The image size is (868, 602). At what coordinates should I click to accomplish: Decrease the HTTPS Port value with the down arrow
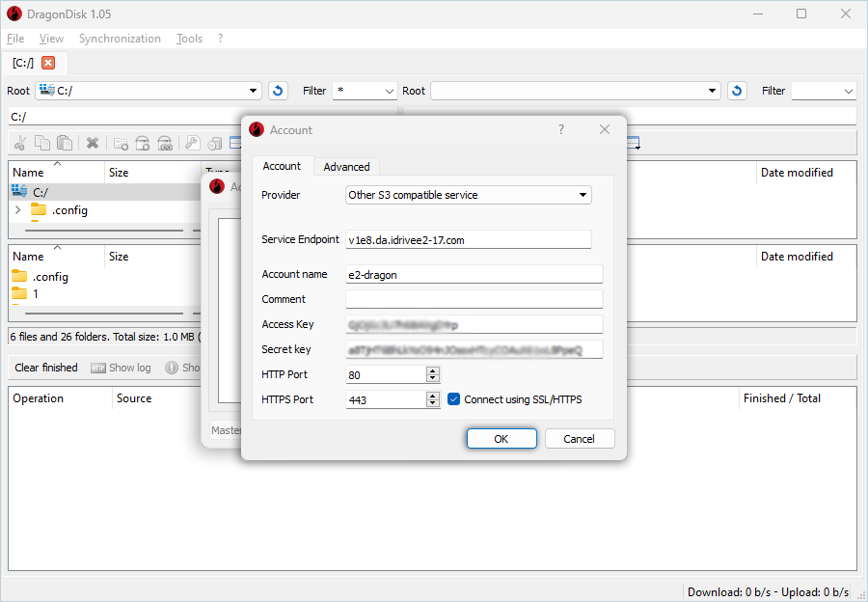[x=433, y=403]
